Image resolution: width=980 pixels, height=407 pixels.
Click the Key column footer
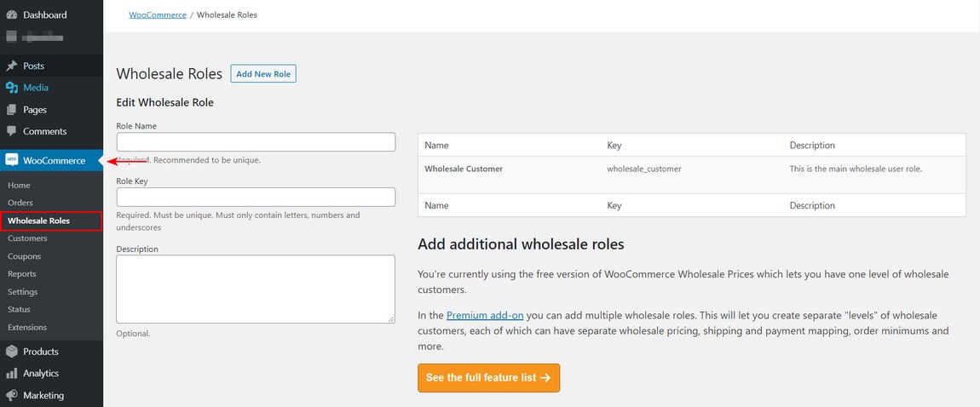click(614, 205)
